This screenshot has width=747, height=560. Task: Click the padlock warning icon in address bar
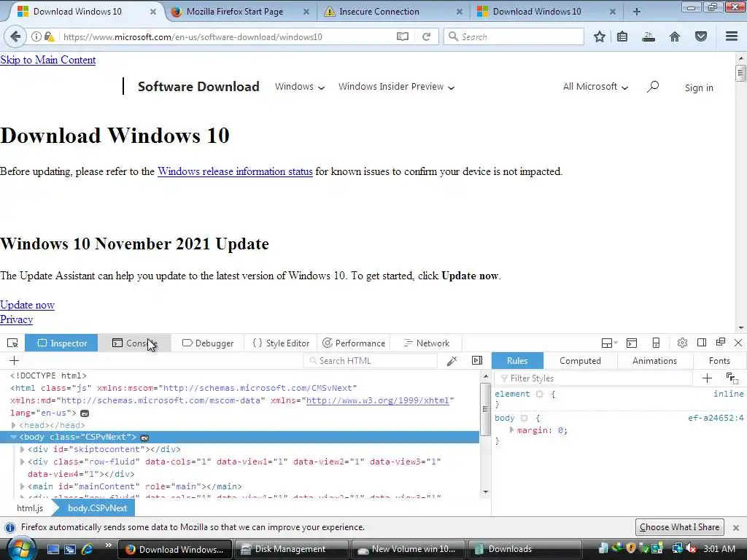pos(49,36)
